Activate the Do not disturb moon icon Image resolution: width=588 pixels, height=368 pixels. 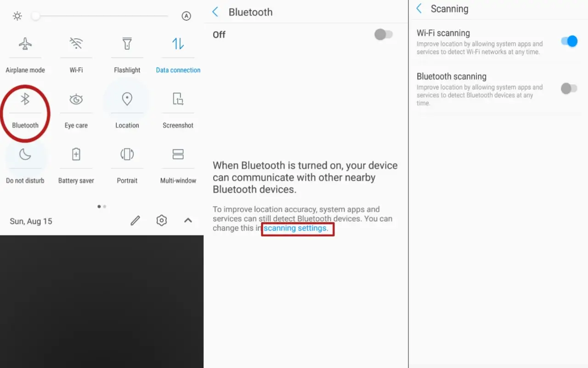pos(25,154)
